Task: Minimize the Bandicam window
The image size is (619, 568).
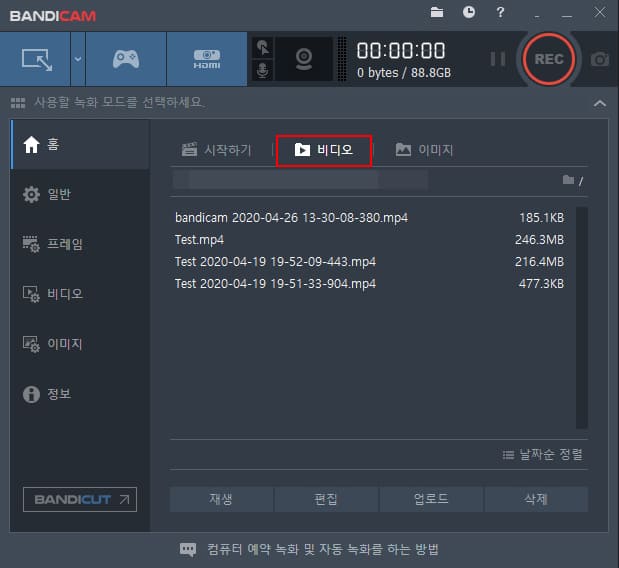Action: click(567, 16)
